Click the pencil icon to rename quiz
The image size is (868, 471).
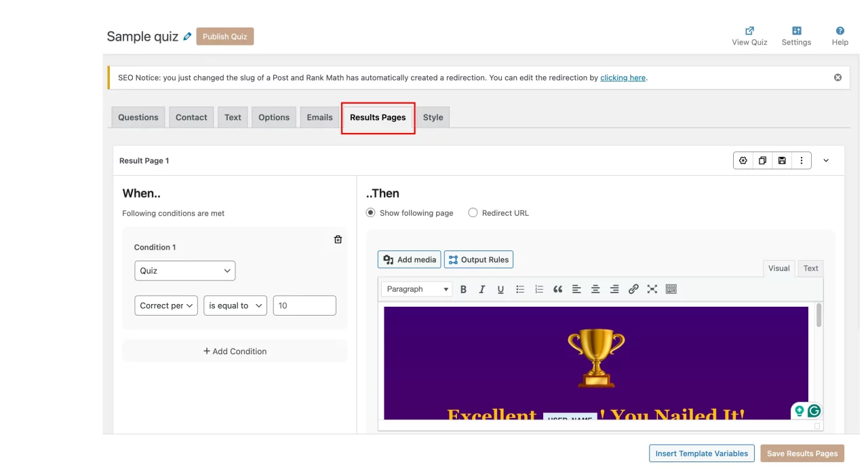tap(188, 37)
